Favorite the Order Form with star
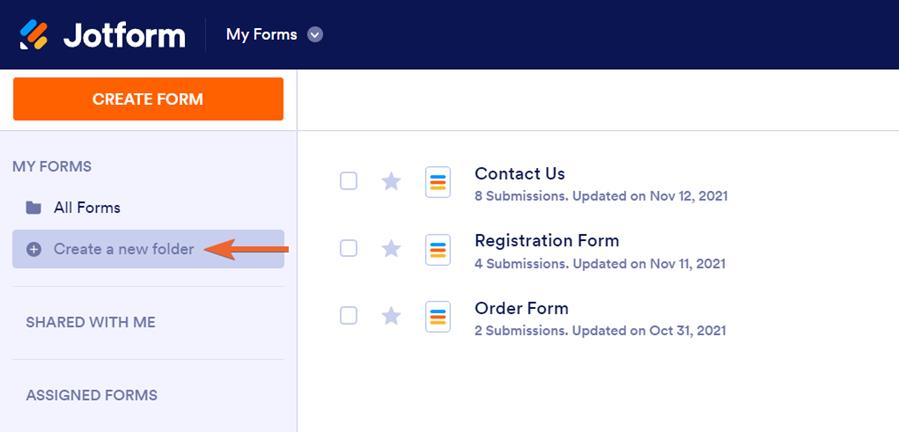 tap(391, 316)
